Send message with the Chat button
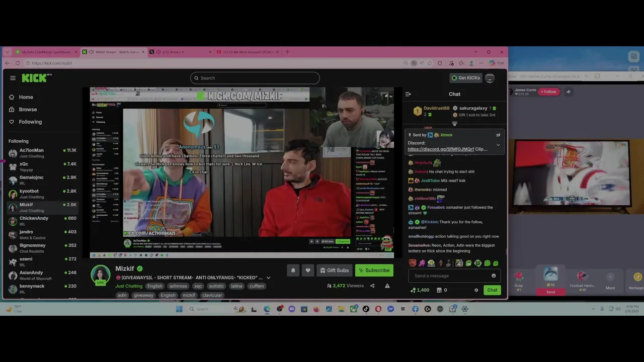The image size is (644, 362). point(492,290)
